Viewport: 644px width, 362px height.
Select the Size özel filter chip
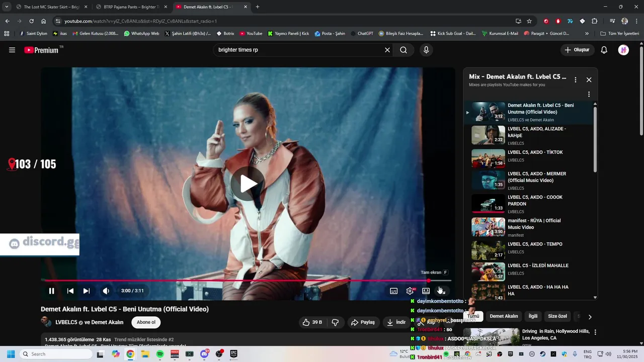coord(557,316)
